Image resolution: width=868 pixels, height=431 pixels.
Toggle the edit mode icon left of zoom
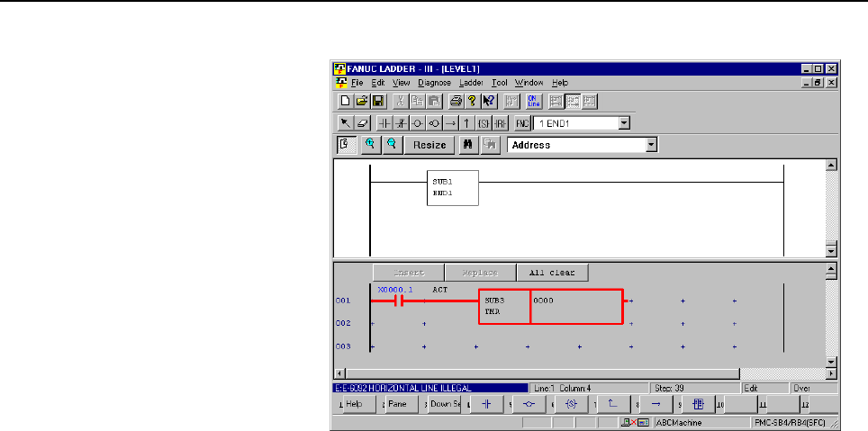(x=346, y=144)
